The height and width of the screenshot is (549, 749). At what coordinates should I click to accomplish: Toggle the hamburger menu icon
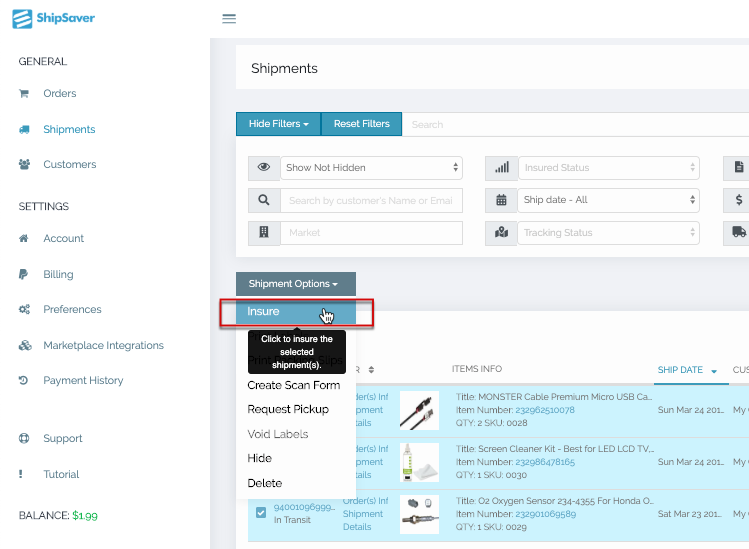(x=229, y=19)
